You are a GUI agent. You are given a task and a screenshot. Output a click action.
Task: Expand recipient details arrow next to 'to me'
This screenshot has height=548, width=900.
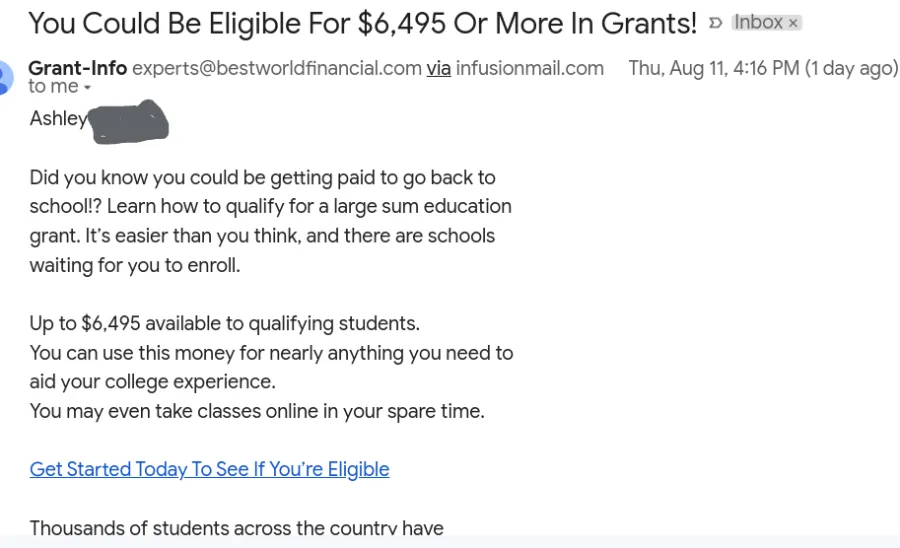87,88
